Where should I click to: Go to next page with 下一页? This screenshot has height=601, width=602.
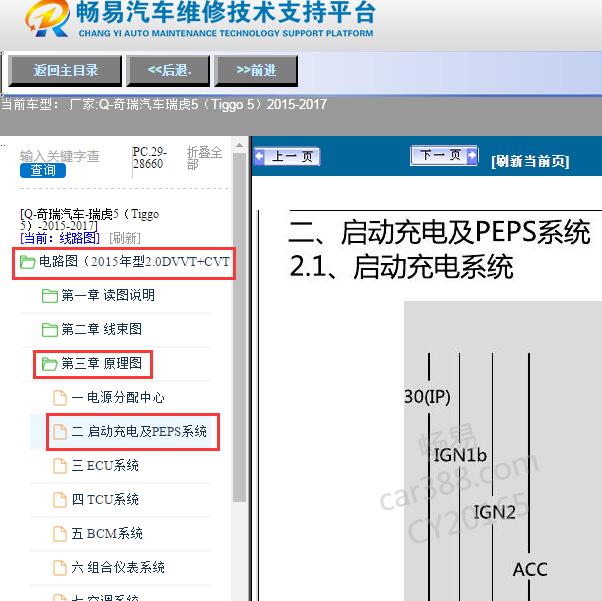444,155
